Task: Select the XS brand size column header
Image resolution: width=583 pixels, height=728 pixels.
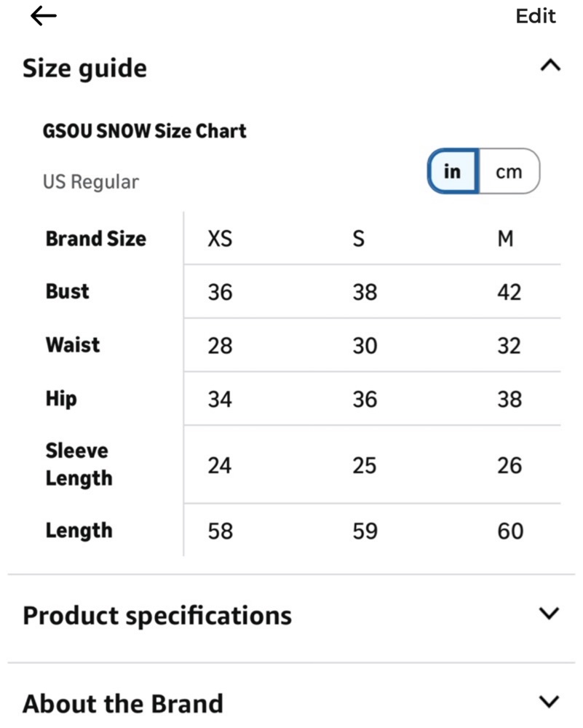Action: coord(220,239)
